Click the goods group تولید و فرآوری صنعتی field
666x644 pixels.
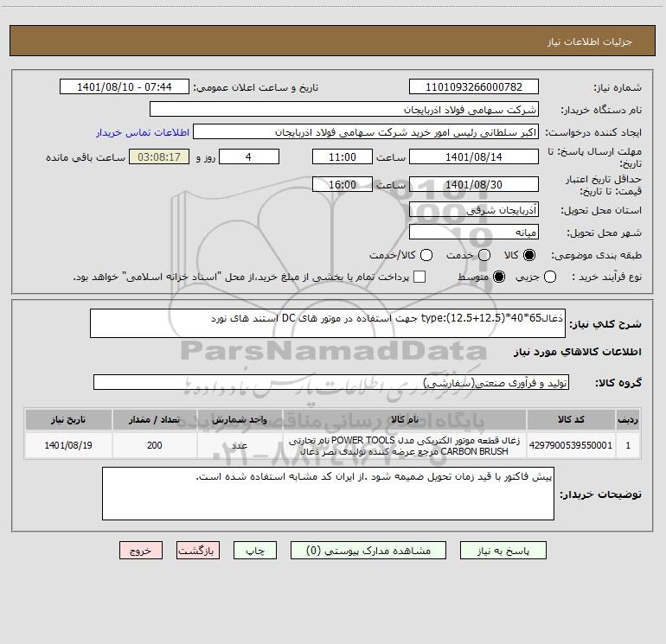[x=331, y=382]
